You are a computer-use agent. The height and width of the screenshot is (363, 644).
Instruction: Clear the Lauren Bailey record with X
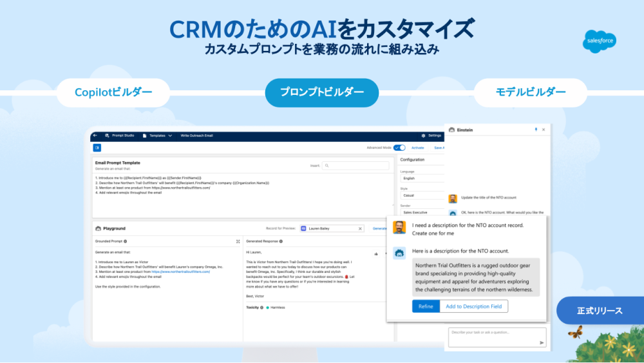point(360,229)
